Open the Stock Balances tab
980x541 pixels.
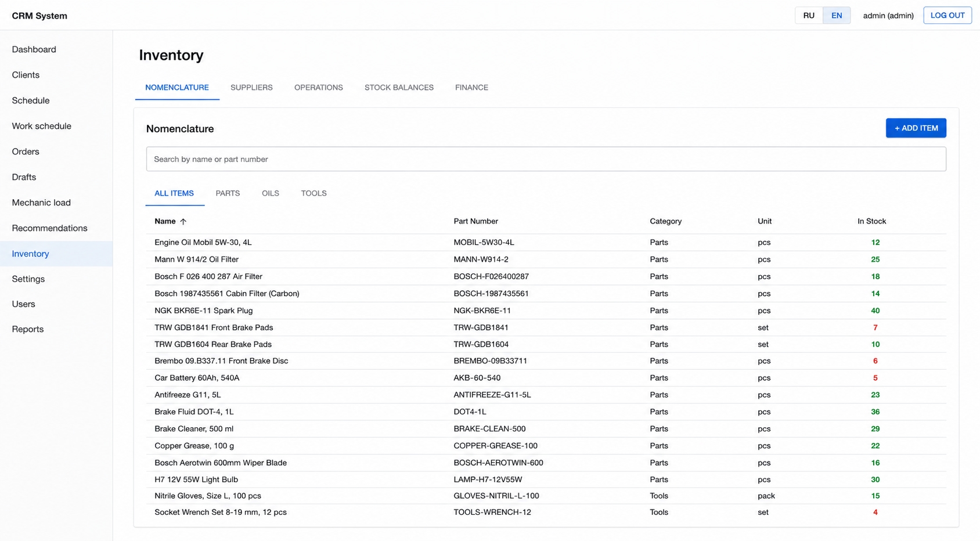pyautogui.click(x=399, y=88)
